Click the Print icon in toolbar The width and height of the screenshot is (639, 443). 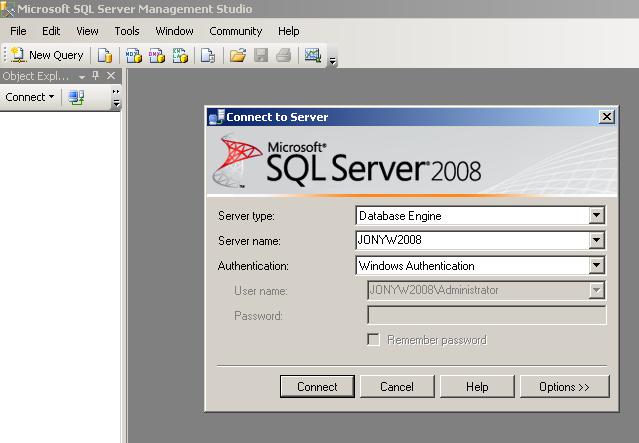284,55
